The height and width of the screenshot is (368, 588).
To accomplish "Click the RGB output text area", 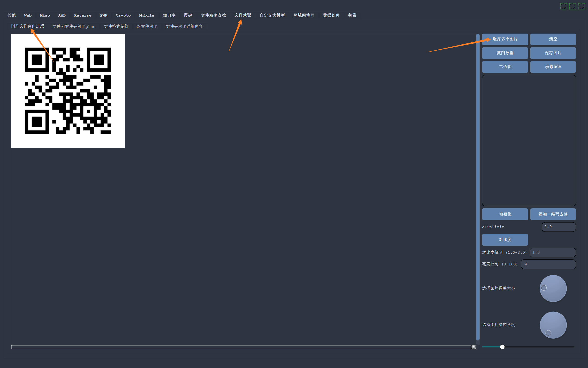I will click(x=529, y=141).
